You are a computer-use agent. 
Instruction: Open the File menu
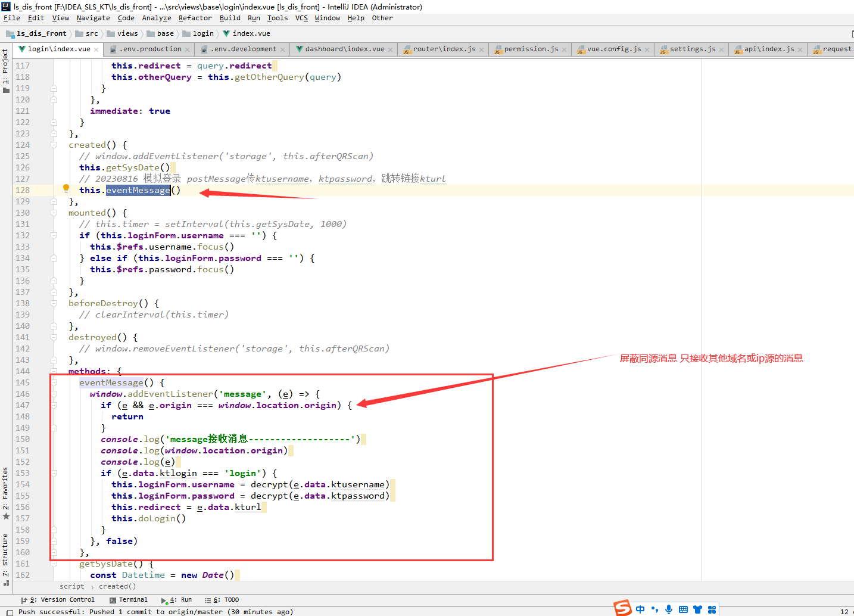point(12,18)
